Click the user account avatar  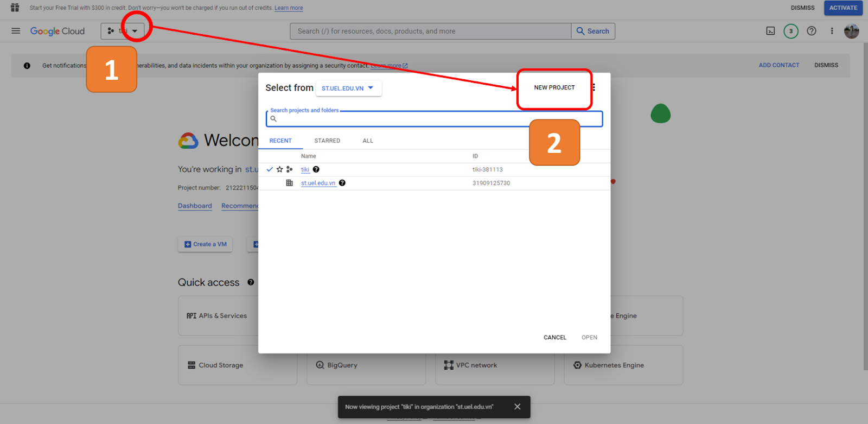click(x=851, y=31)
